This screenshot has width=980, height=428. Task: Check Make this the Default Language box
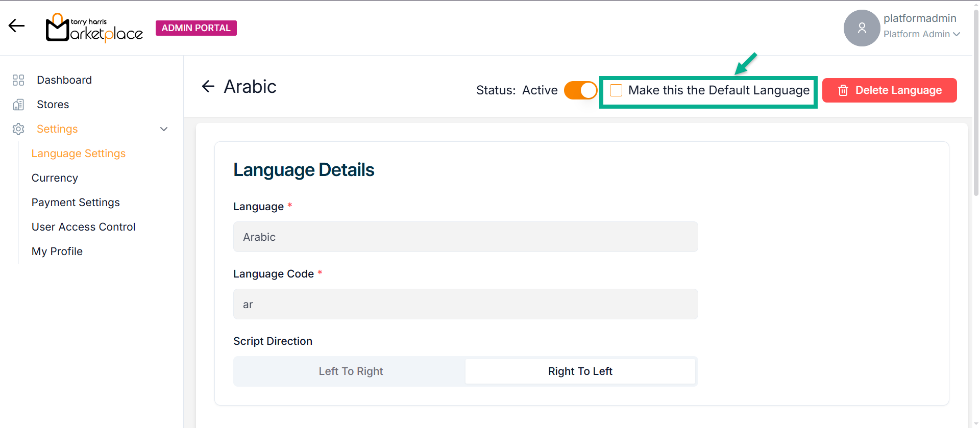point(616,90)
